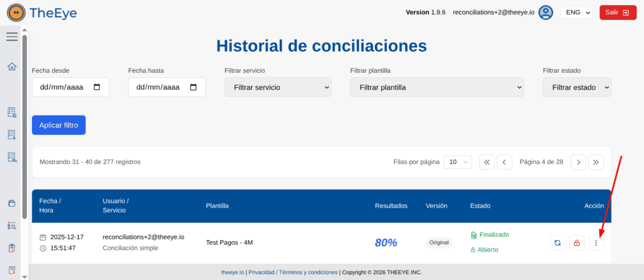Image resolution: width=644 pixels, height=280 pixels.
Task: Click the re-run reconciliation refresh icon
Action: coord(557,243)
